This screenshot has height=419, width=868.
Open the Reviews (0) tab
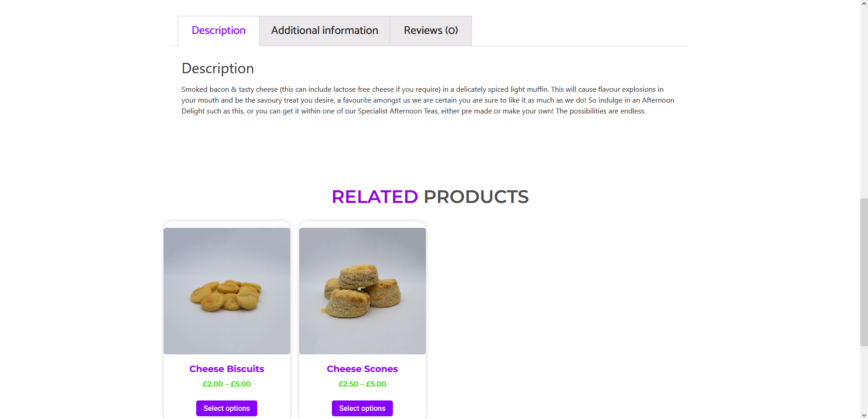click(x=430, y=30)
